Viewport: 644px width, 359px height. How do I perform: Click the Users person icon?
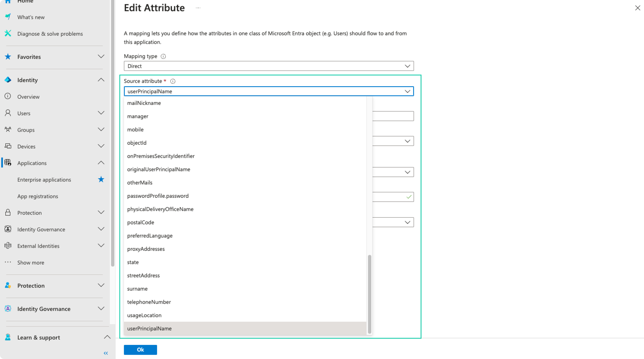tap(8, 113)
